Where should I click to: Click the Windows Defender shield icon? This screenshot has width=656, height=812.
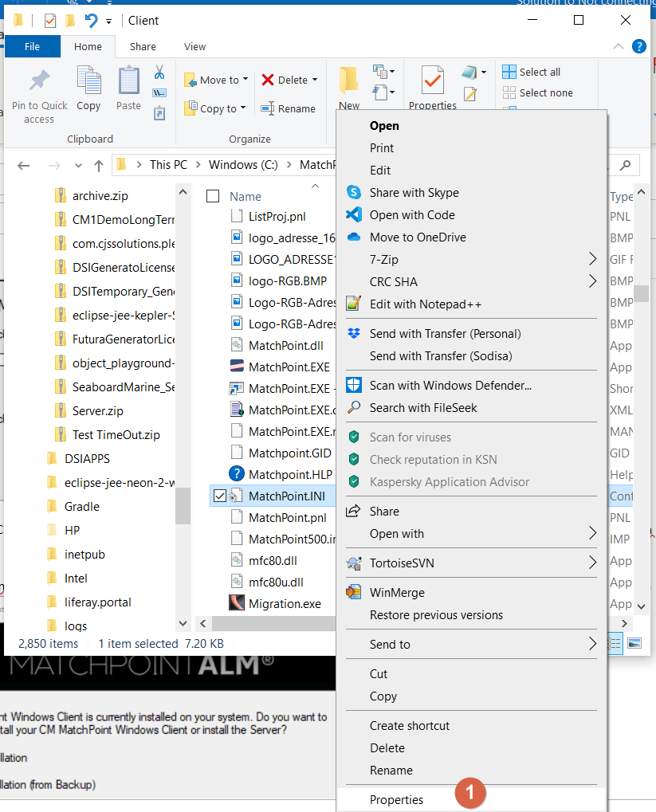pos(354,386)
